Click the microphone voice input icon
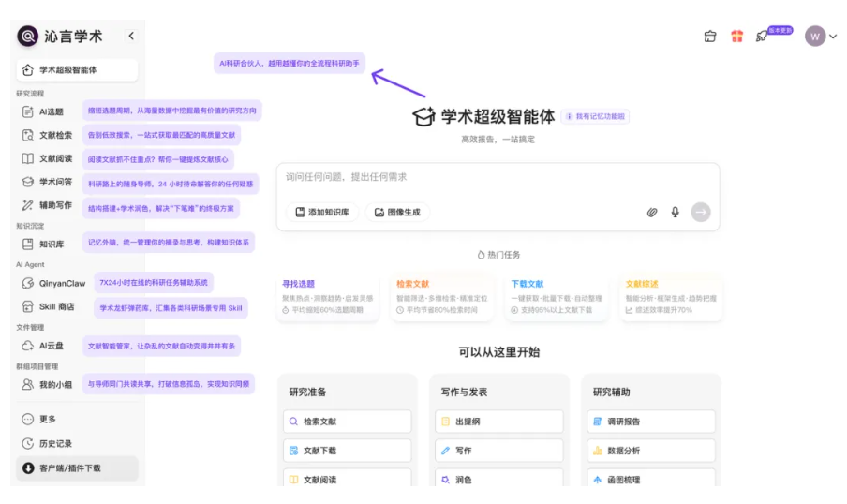Image resolution: width=847 pixels, height=504 pixels. (x=675, y=213)
